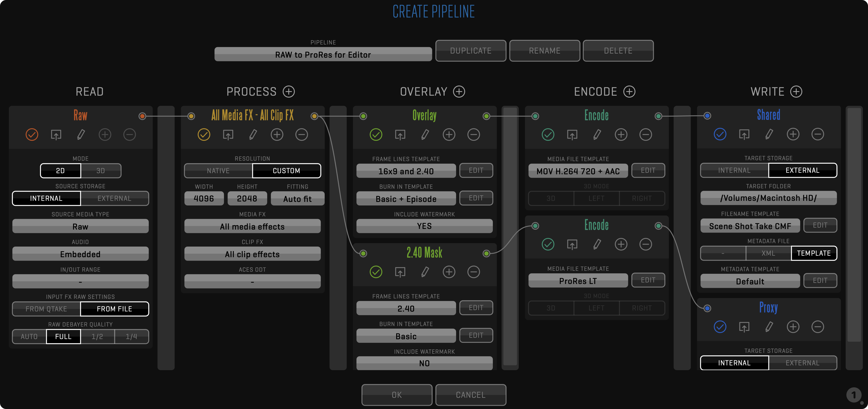Click the pencil icon on Shared node
This screenshot has height=409, width=868.
(x=769, y=135)
